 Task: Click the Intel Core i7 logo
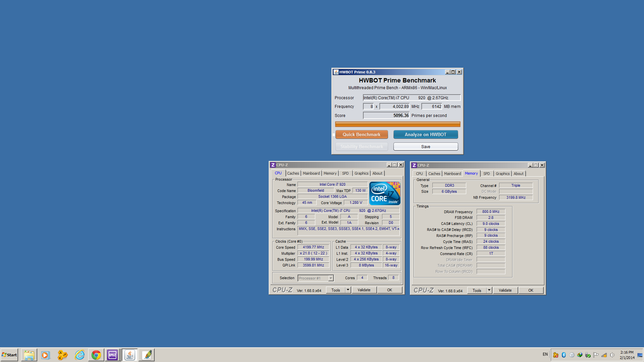[385, 193]
